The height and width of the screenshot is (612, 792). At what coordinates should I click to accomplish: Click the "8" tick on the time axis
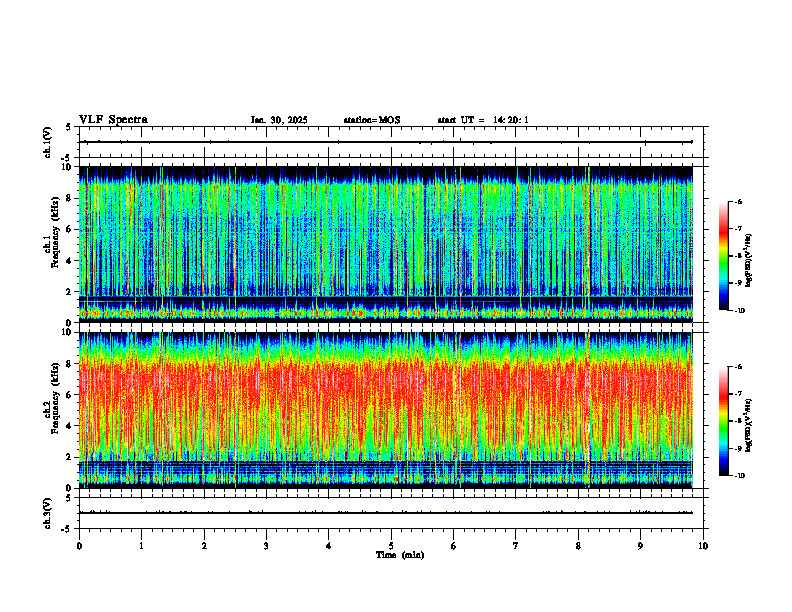[x=578, y=546]
